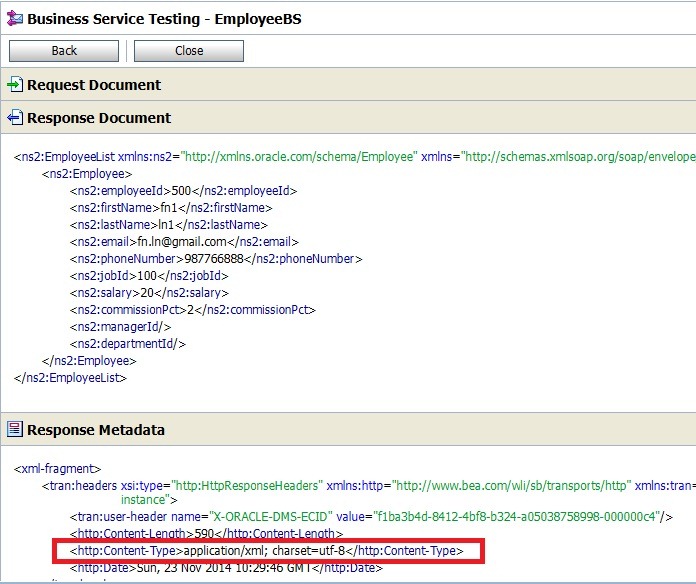Click the ns2:EmployeeList opening tag line
The height and width of the screenshot is (584, 696).
coord(350,156)
